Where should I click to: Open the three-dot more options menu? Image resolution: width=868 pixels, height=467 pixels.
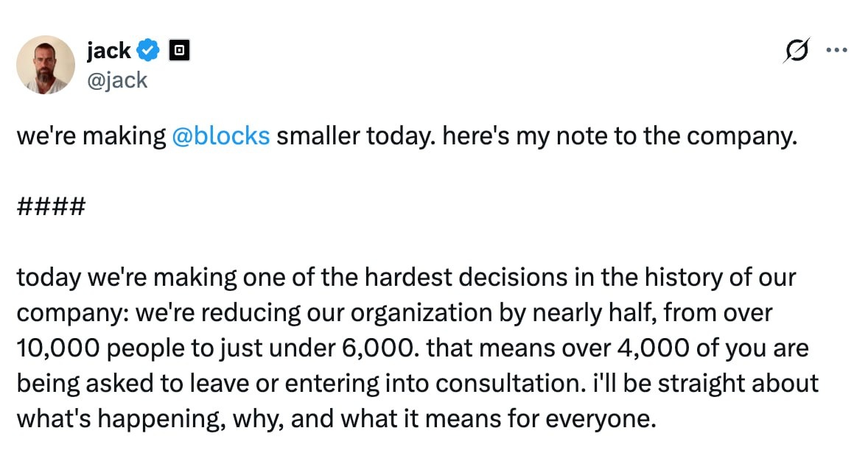point(837,51)
